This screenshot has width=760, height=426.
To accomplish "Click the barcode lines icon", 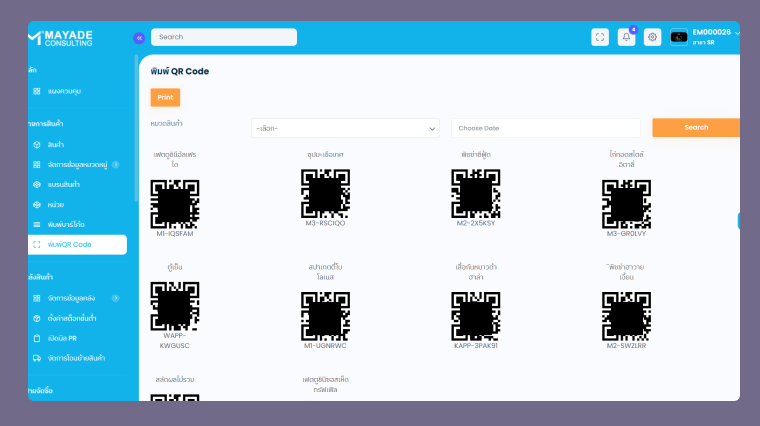I will tap(37, 224).
